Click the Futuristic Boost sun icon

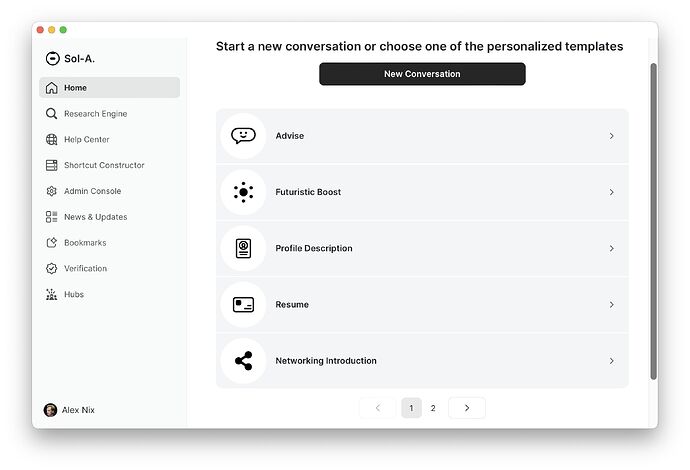point(243,192)
